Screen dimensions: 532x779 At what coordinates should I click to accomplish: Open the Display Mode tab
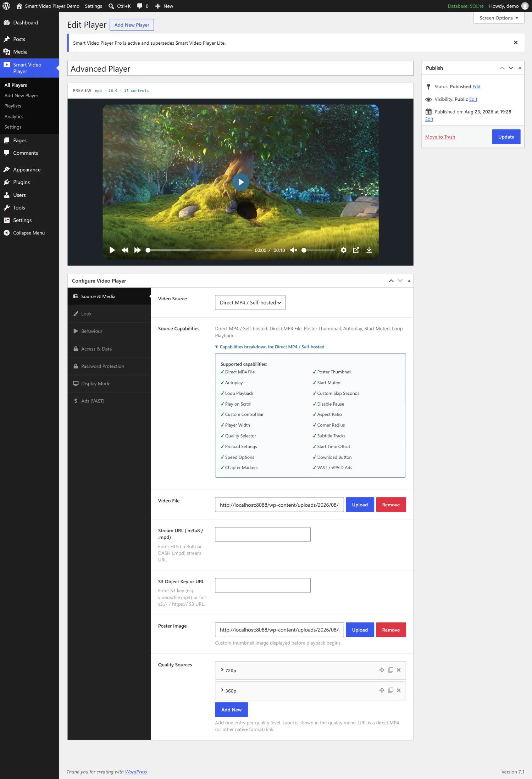click(x=109, y=383)
